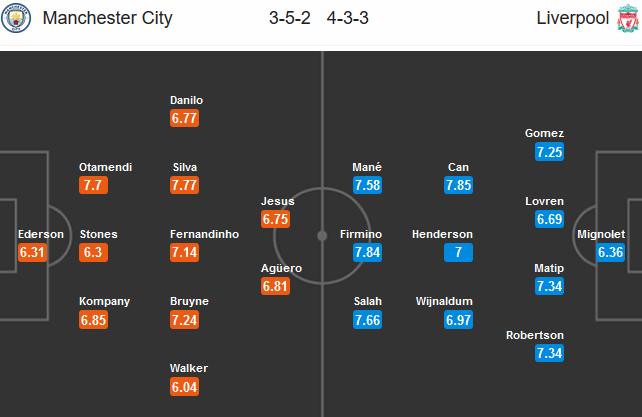Open the Liverpool team name link
Viewport: 642px width, 417px height.
(x=573, y=18)
